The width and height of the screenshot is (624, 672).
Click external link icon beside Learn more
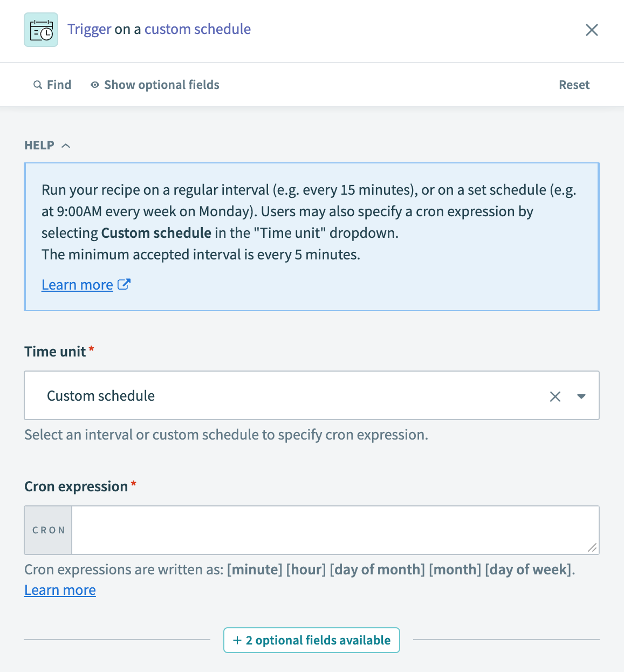pyautogui.click(x=124, y=284)
